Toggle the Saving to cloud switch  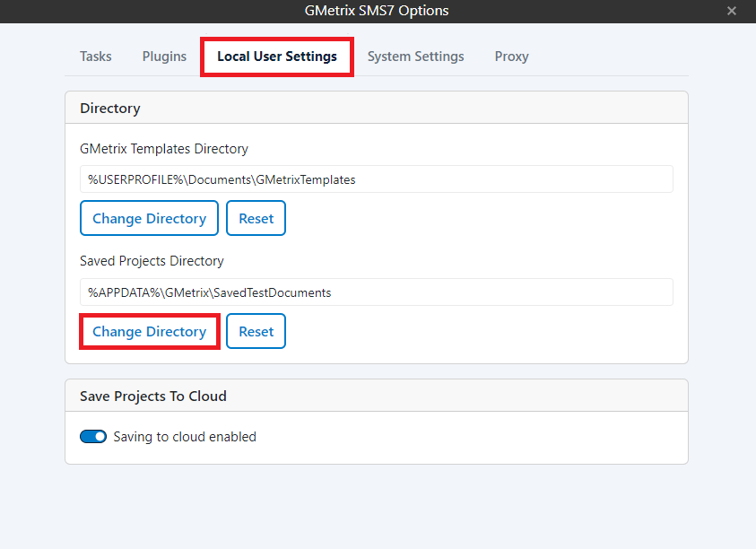pyautogui.click(x=93, y=437)
